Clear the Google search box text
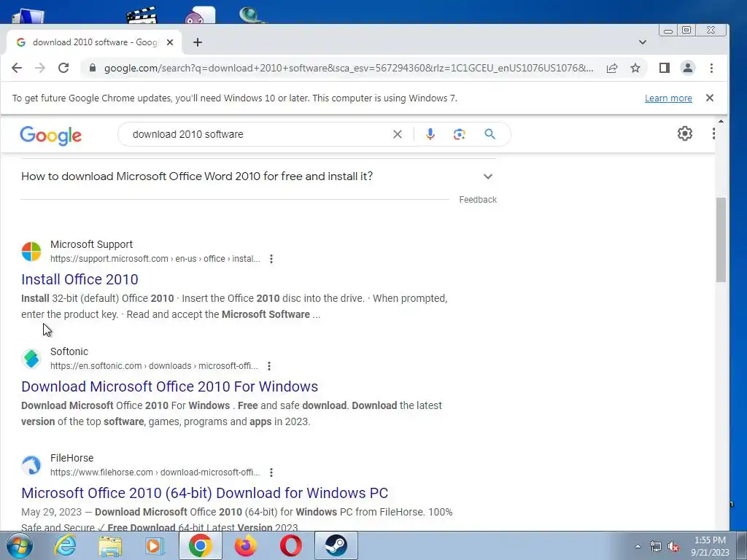This screenshot has width=747, height=560. click(398, 134)
